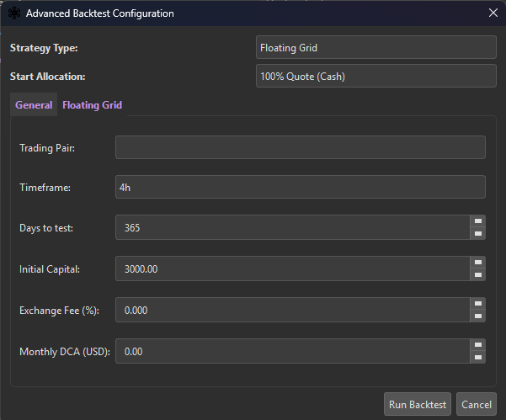Click the Run Backtest button
The width and height of the screenshot is (506, 420).
pyautogui.click(x=418, y=404)
